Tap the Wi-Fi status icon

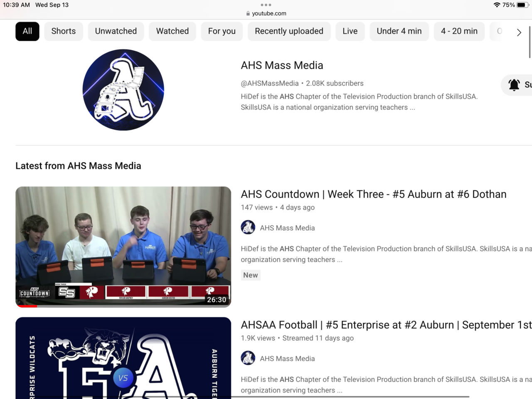[x=497, y=5]
